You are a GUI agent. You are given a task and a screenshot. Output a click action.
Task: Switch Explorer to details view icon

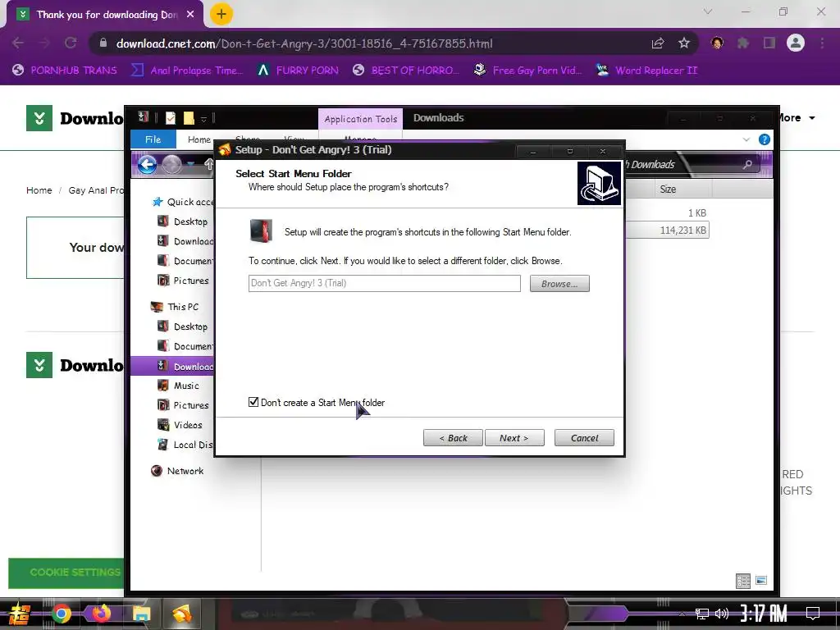pyautogui.click(x=743, y=581)
